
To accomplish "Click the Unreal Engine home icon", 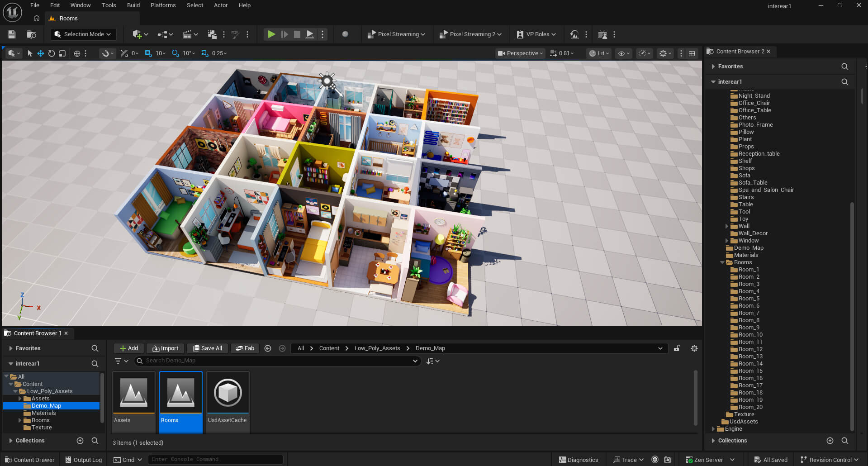I will tap(37, 19).
